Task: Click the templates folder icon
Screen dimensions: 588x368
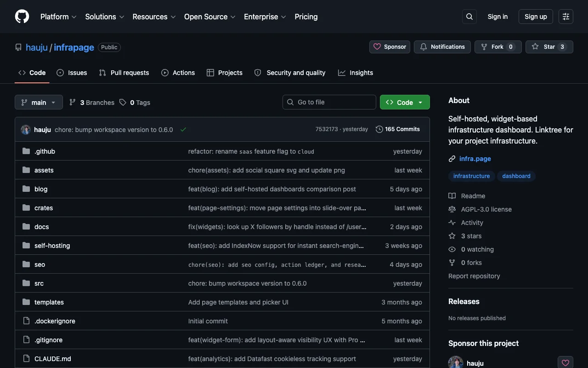Action: pyautogui.click(x=26, y=302)
